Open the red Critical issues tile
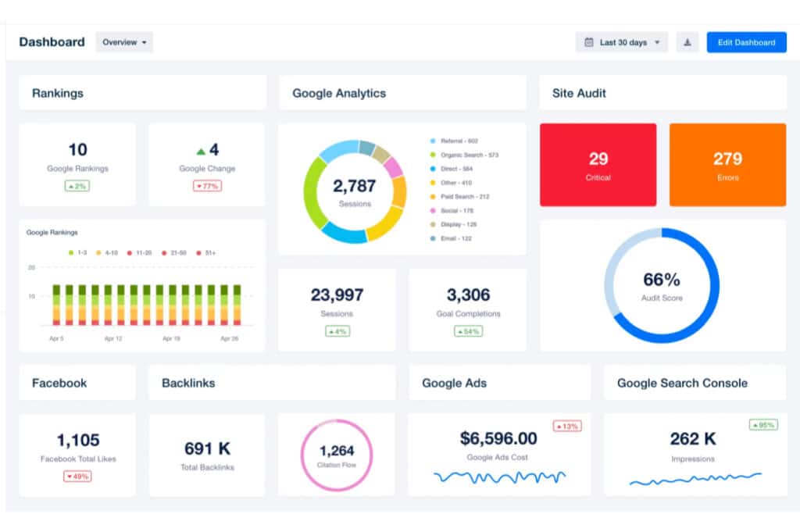Image resolution: width=800 pixels, height=532 pixels. point(598,165)
